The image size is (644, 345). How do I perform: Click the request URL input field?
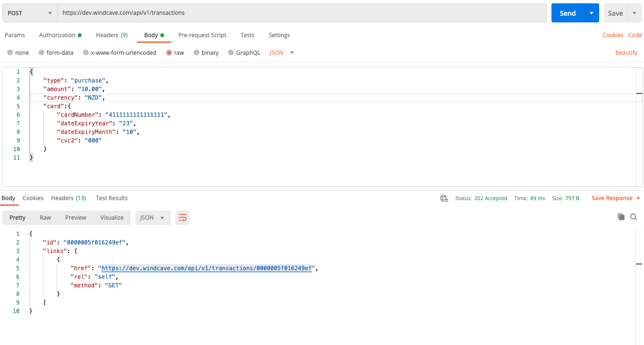coord(302,13)
